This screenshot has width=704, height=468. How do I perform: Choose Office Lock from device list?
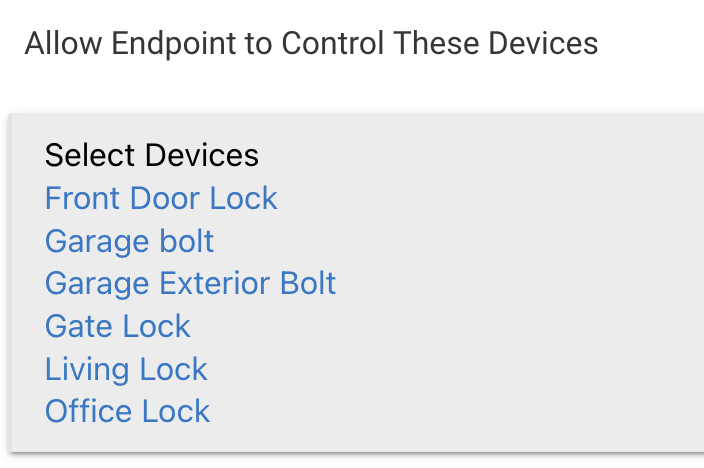[x=127, y=411]
